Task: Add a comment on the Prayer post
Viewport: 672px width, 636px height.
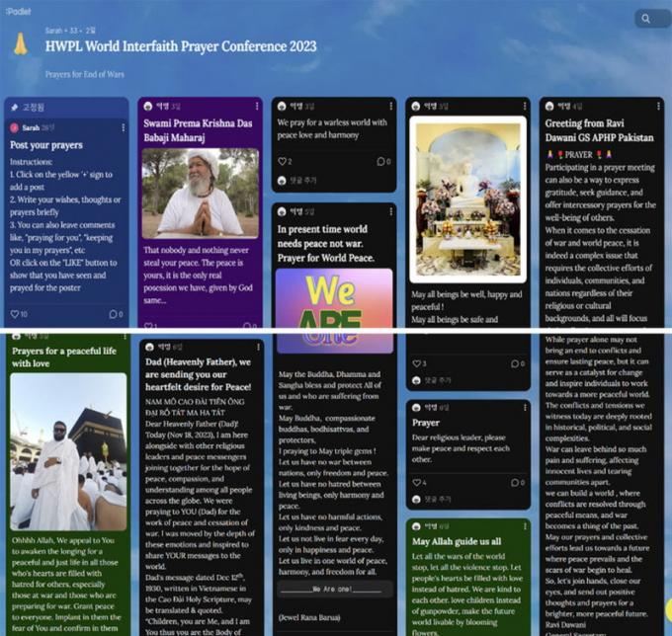Action: [438, 500]
